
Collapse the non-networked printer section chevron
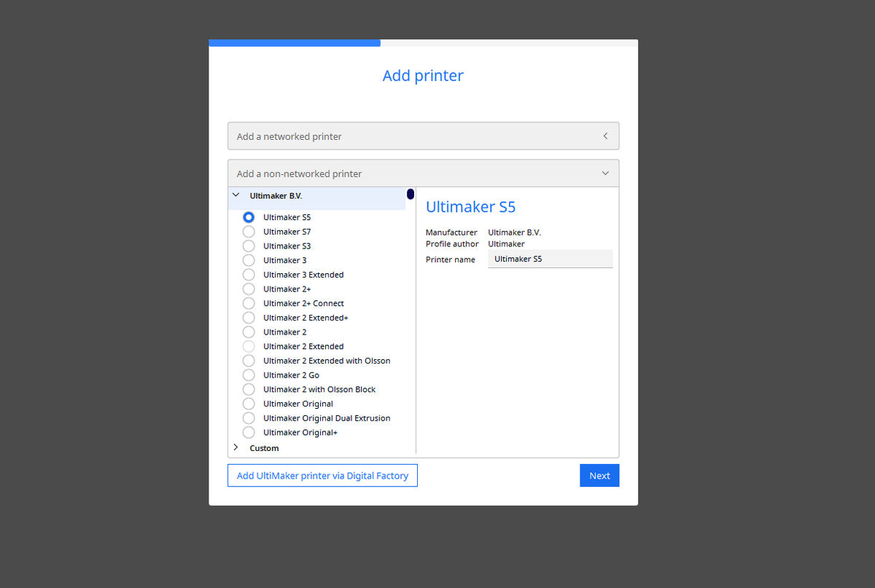coord(605,173)
